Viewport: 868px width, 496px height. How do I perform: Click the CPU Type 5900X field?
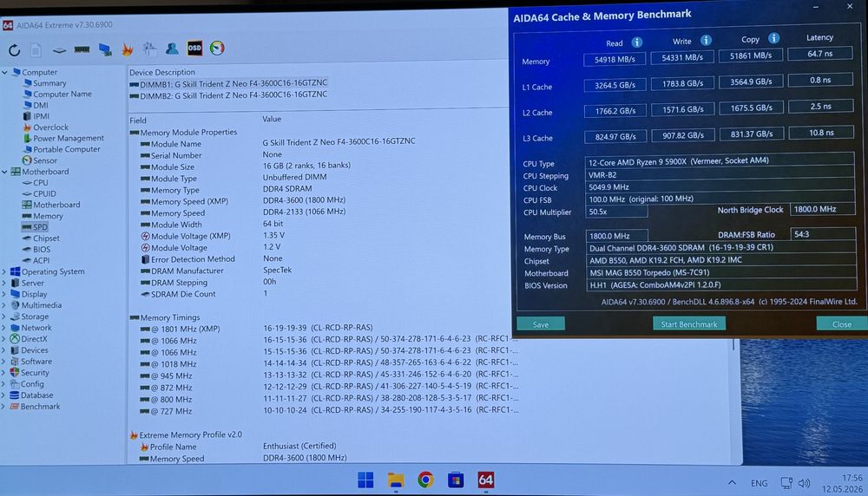(x=719, y=161)
